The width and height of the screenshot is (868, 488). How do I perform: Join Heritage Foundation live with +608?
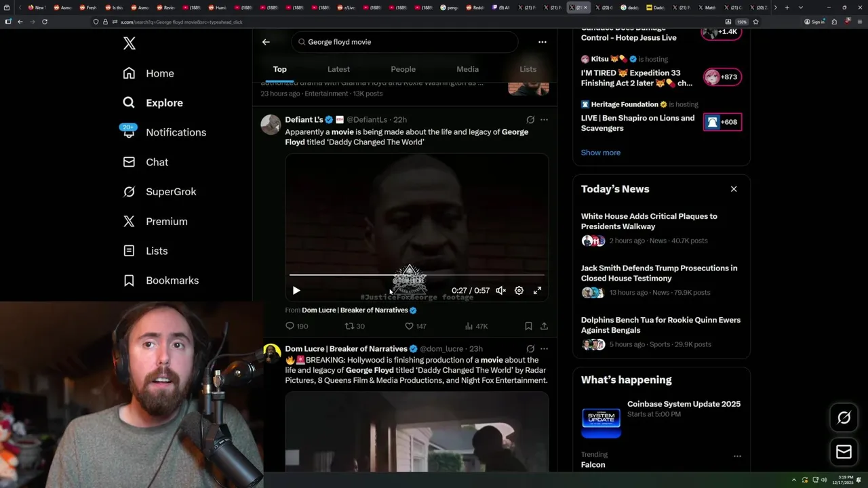722,122
